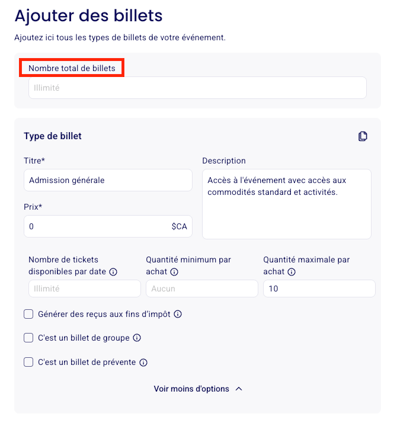Check the C'est un billet de groupe box
The image size is (397, 423).
[28, 338]
